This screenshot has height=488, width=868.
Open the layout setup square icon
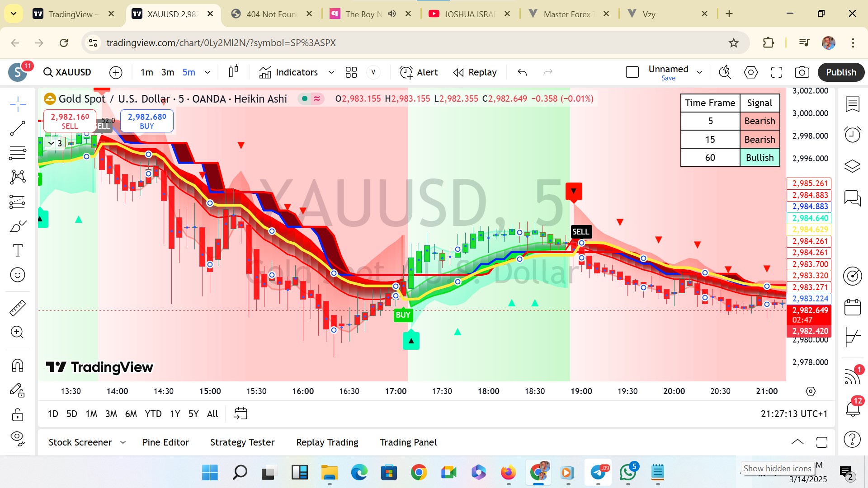tap(632, 72)
